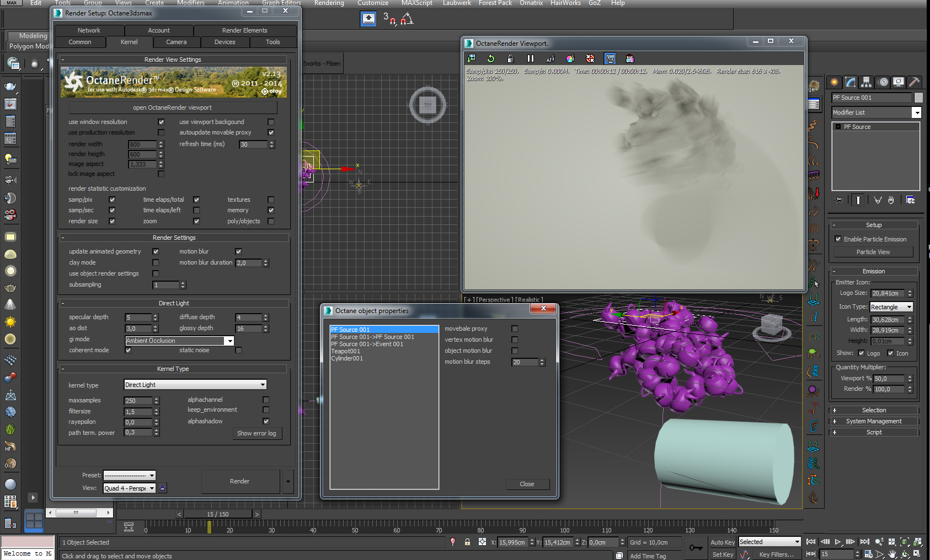Open the 'gi mode' Ambient Occlusion dropdown

pyautogui.click(x=180, y=341)
